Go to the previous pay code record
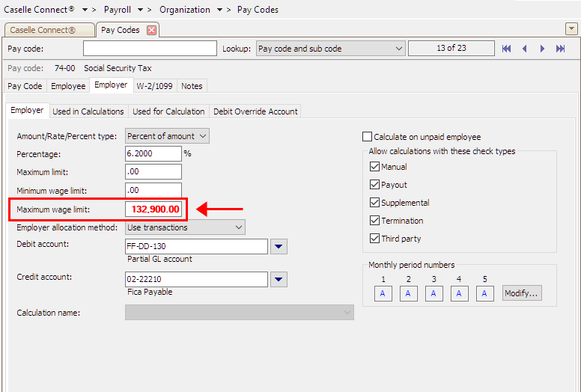This screenshot has height=392, width=581. point(524,49)
